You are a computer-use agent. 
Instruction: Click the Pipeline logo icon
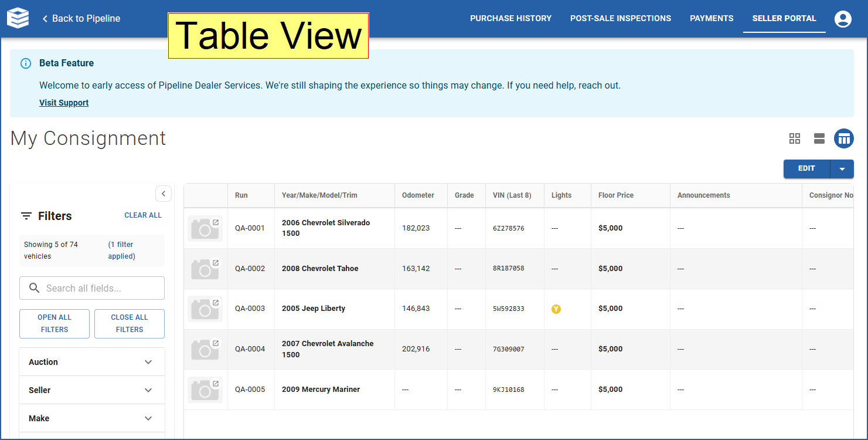click(18, 18)
